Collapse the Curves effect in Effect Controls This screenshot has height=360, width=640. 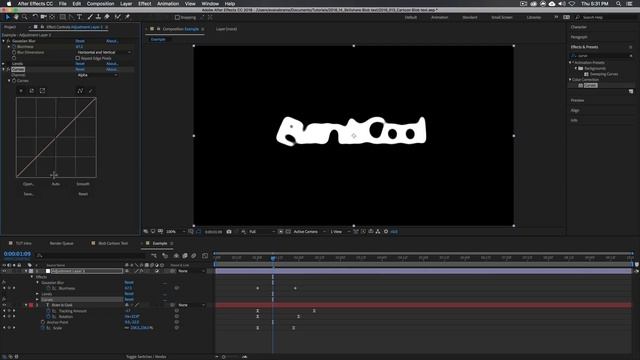point(4,69)
